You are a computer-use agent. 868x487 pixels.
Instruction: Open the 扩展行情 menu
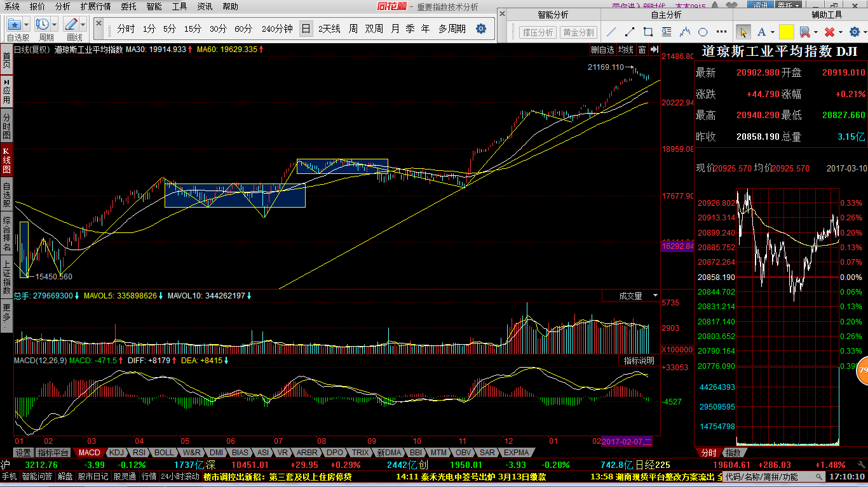95,6
